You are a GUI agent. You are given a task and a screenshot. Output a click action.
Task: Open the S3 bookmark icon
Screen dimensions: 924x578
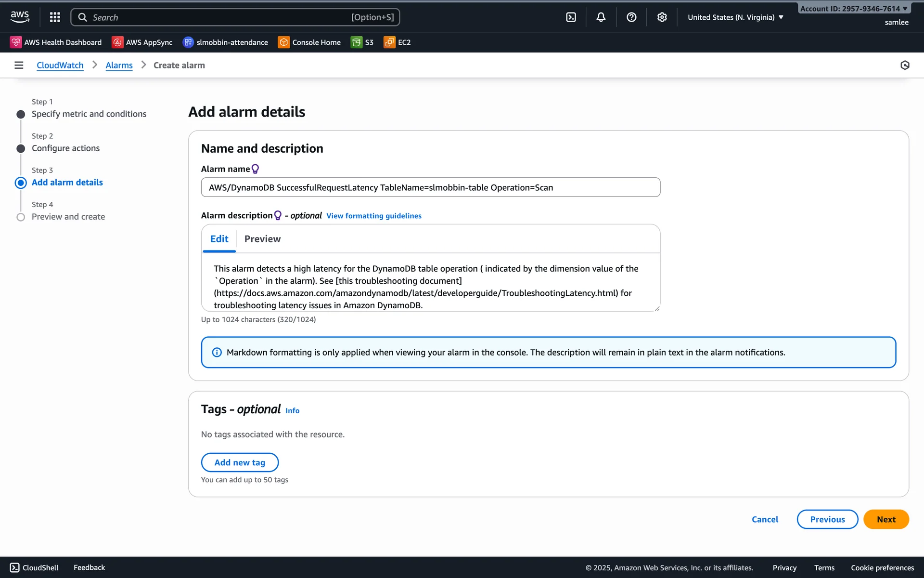coord(356,42)
